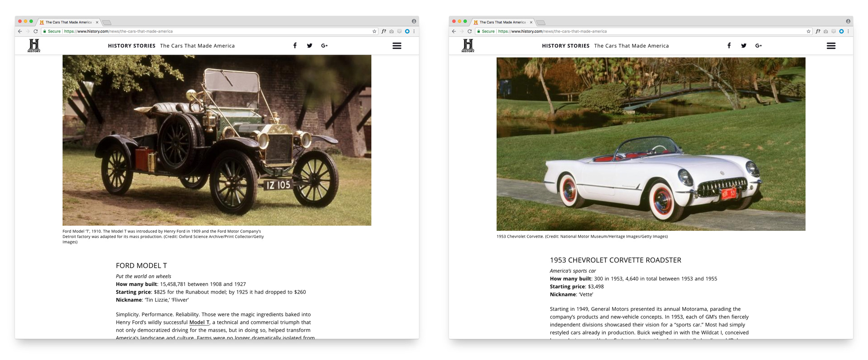Click 'America's sports car' tagline
The image size is (868, 360).
573,271
